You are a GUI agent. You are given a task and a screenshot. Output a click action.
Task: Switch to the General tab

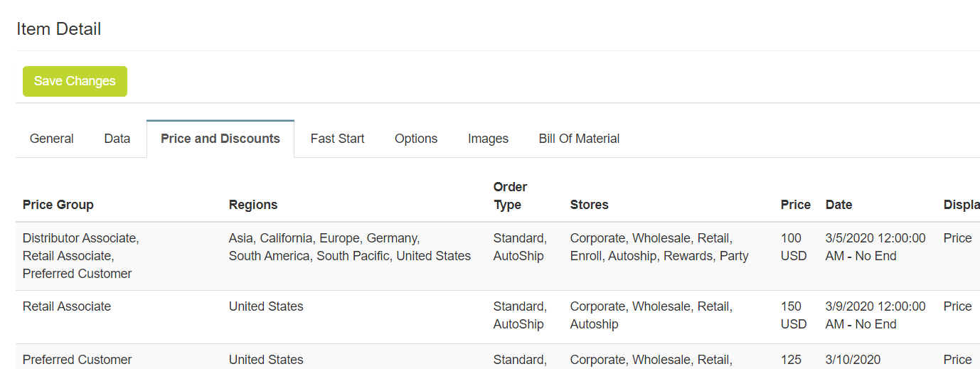pos(52,139)
